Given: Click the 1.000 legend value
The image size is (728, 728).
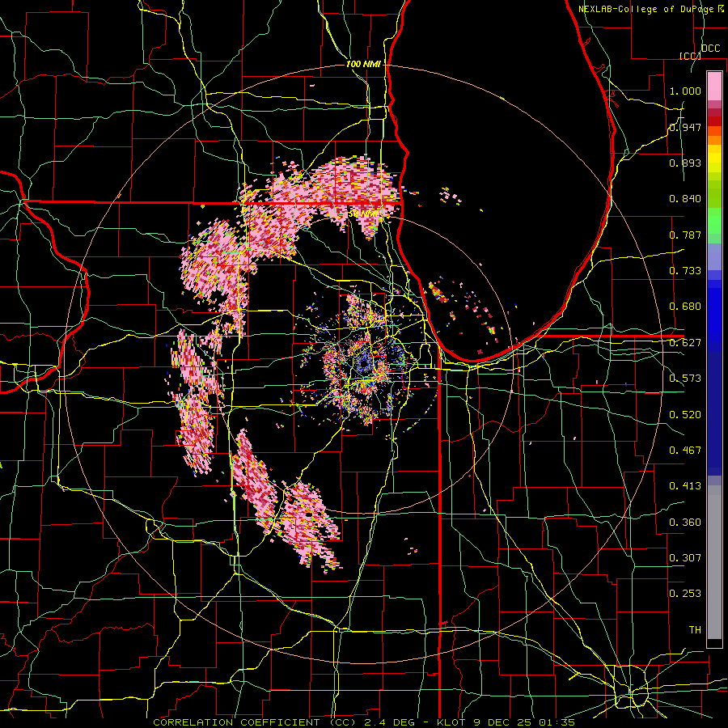Looking at the screenshot, I should click(x=685, y=91).
